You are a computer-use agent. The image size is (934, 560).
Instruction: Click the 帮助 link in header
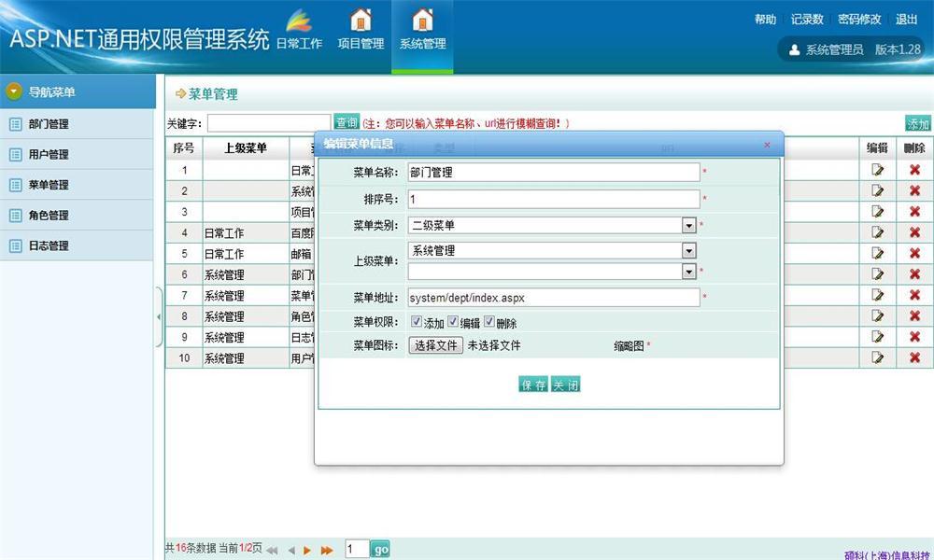pos(766,19)
